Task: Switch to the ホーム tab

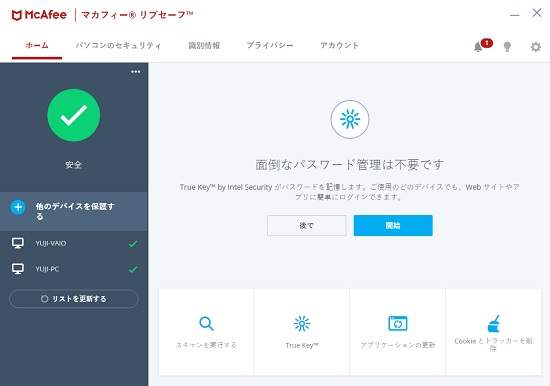Action: 37,46
